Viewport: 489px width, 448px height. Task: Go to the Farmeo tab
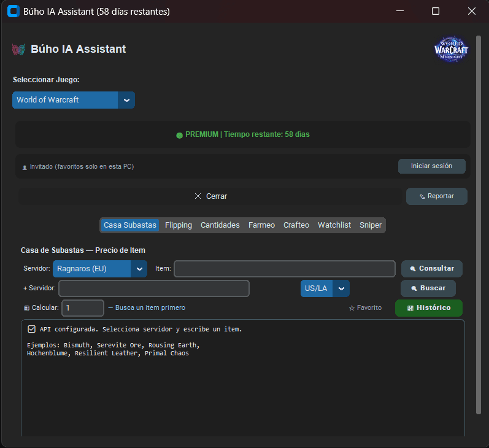261,225
